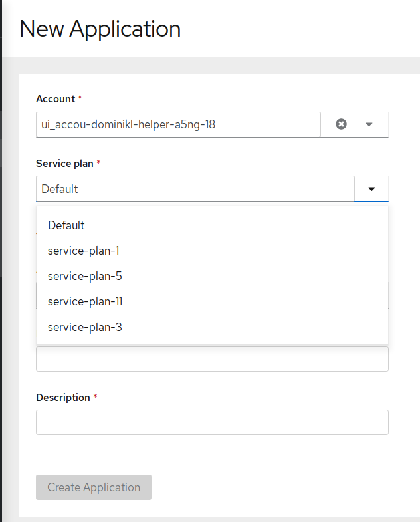
Task: Select service-plan-11 option
Action: tap(85, 301)
